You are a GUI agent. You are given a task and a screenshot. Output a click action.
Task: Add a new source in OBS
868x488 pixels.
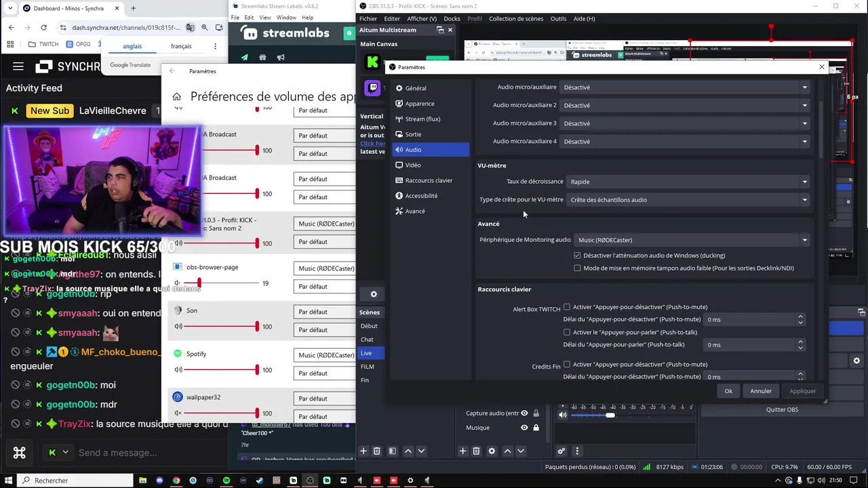point(463,451)
